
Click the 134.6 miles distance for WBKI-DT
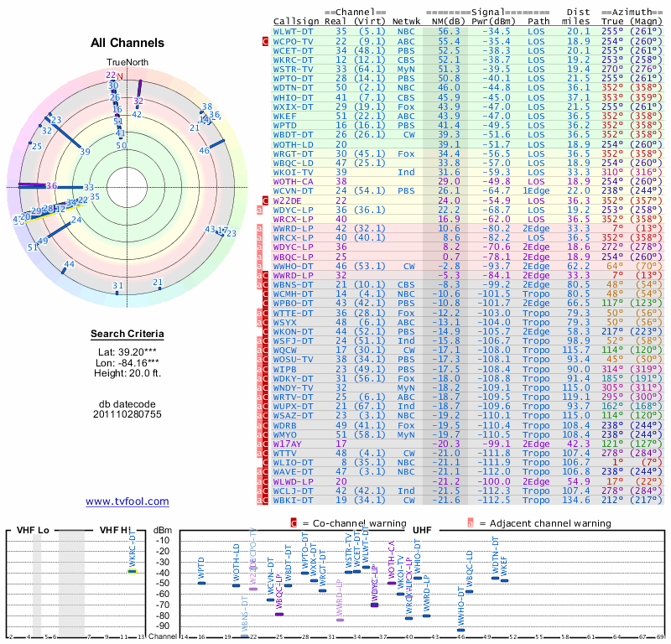575,500
